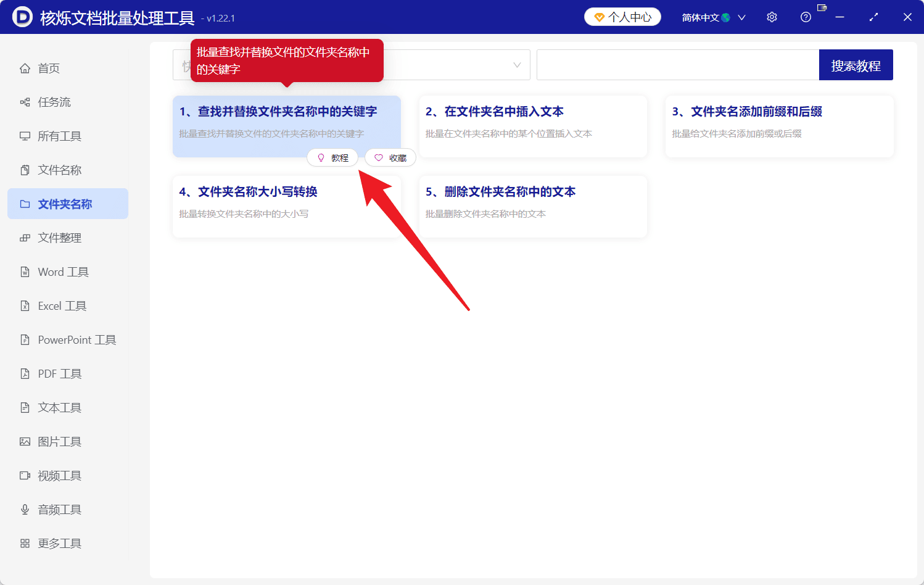Image resolution: width=924 pixels, height=585 pixels.
Task: Click the microphone icon beside 音频工具
Action: tap(25, 510)
